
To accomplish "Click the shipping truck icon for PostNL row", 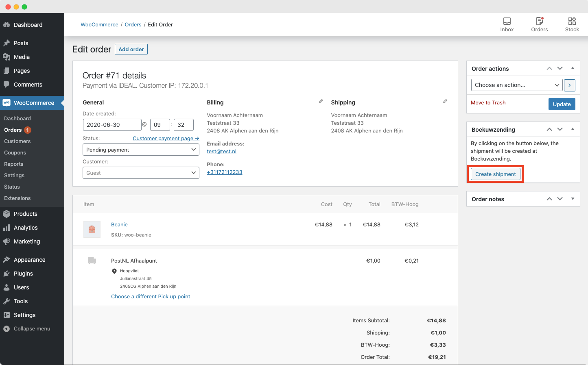I will [x=92, y=261].
